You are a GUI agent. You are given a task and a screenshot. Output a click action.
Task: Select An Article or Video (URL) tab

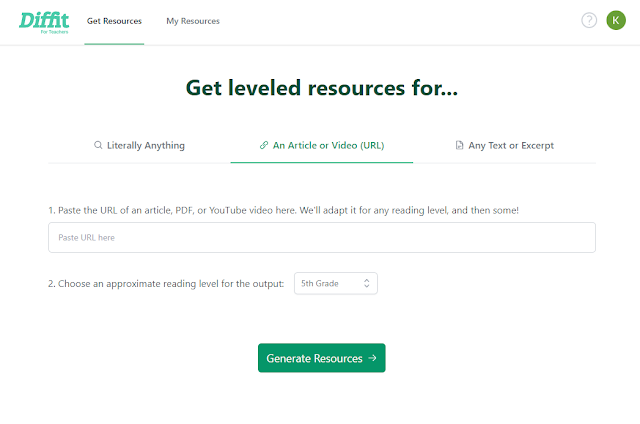(322, 145)
